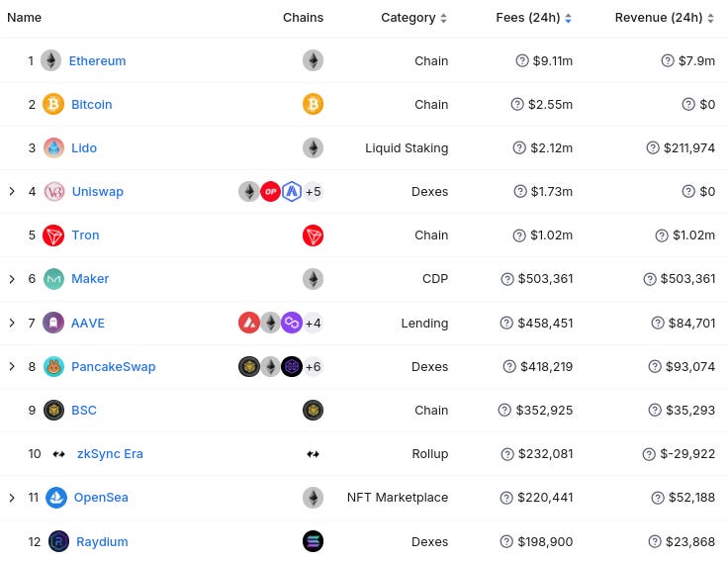The image size is (728, 563).
Task: Open the zkSync Era link
Action: pyautogui.click(x=110, y=454)
